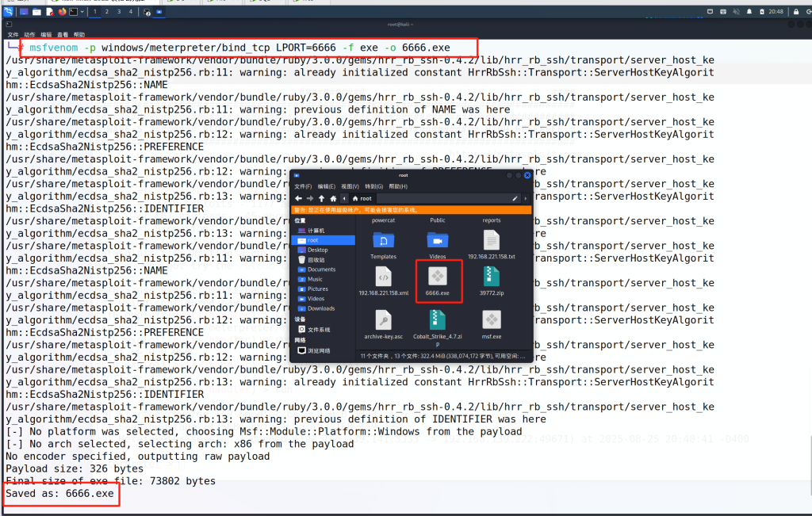The image size is (812, 516).
Task: Open terminal 动作 menu
Action: [29, 35]
